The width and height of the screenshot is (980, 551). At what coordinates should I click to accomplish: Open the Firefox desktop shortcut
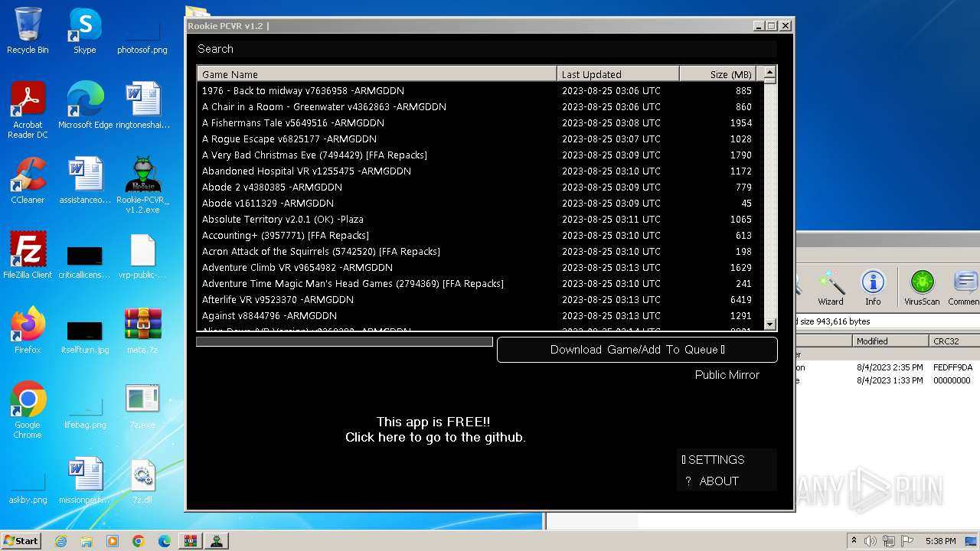pos(28,330)
